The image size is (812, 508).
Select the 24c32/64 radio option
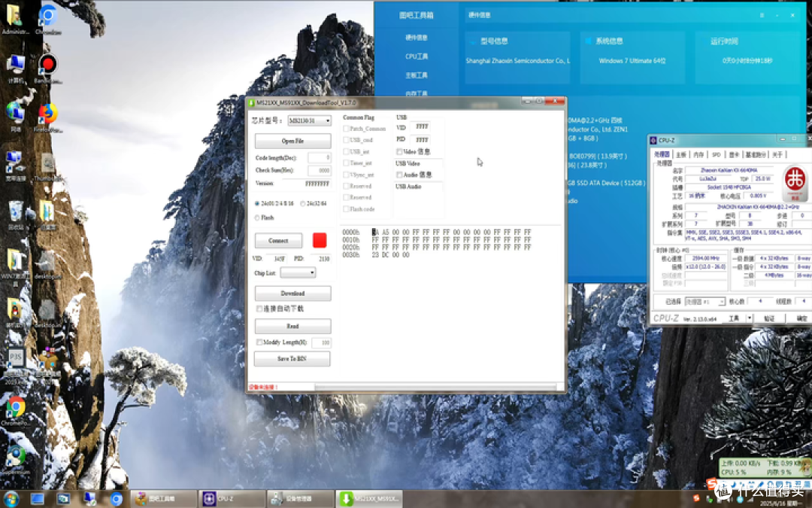coord(302,204)
